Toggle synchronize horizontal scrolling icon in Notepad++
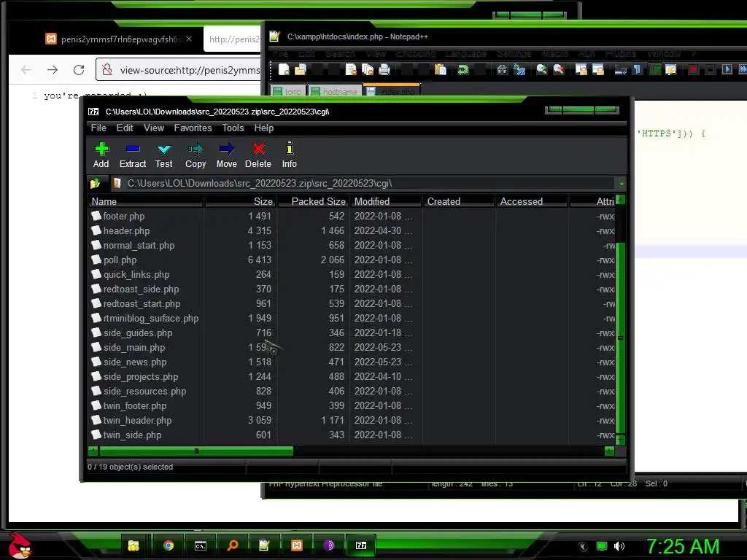 598,69
